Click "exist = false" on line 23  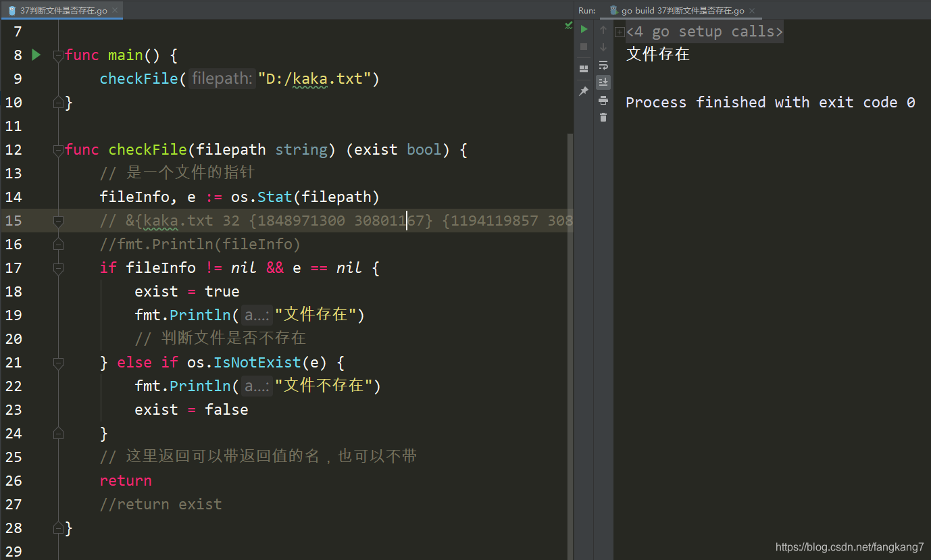coord(191,410)
